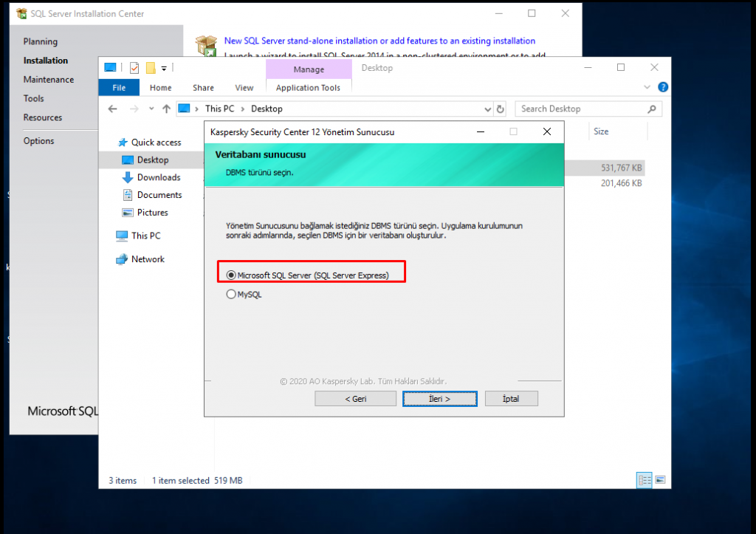The height and width of the screenshot is (534, 756).
Task: Collapse the ribbon with the chevron
Action: pyautogui.click(x=647, y=87)
